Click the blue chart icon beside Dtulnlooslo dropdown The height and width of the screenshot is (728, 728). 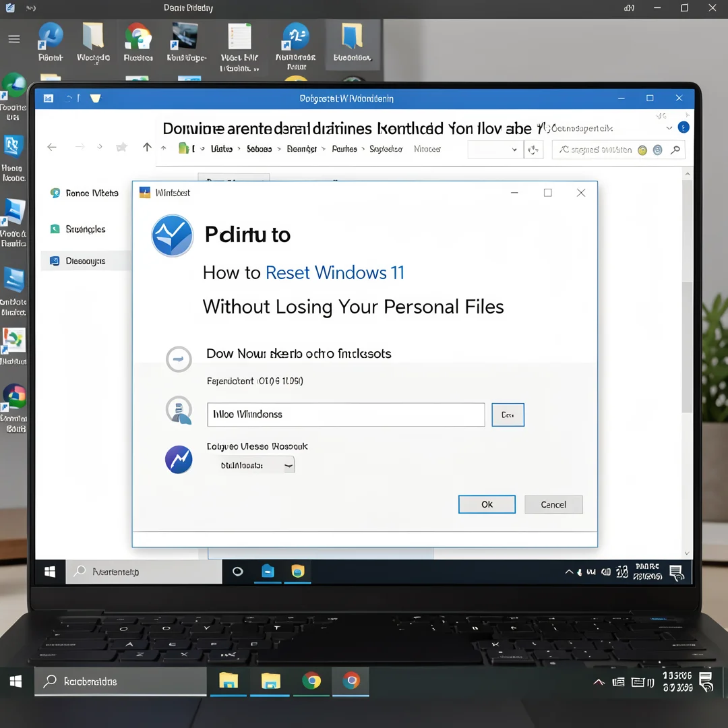pos(179,459)
